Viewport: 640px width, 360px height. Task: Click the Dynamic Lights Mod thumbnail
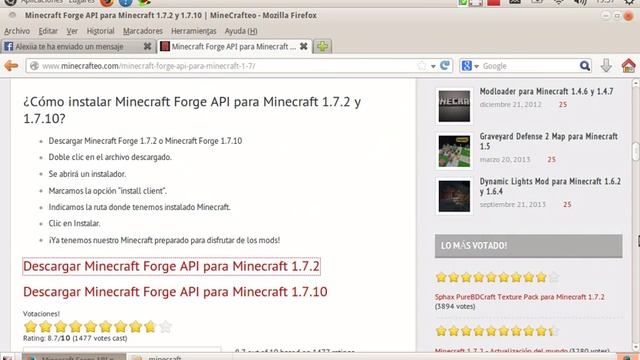point(454,196)
